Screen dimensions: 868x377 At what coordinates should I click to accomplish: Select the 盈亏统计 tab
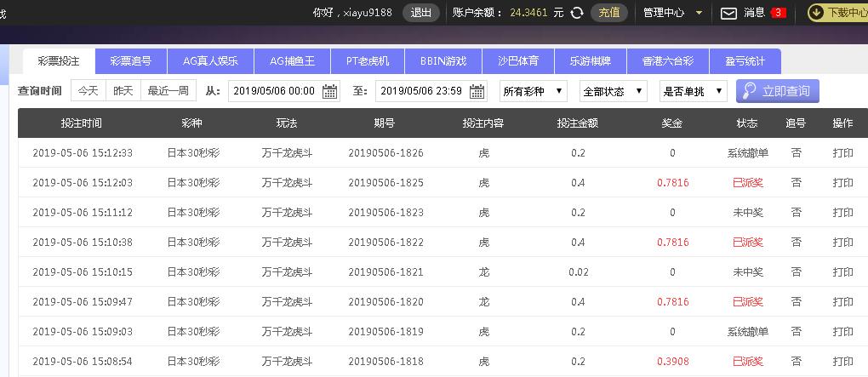point(745,61)
